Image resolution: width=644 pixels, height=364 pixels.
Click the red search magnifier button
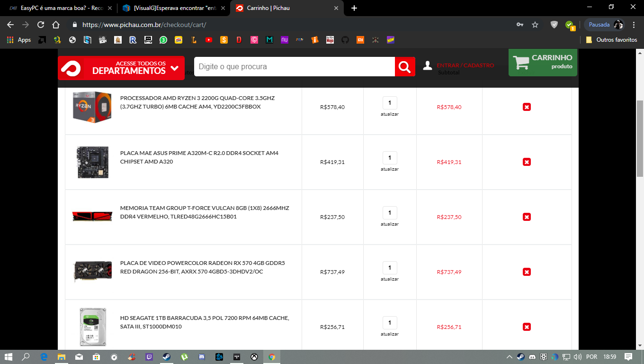405,67
